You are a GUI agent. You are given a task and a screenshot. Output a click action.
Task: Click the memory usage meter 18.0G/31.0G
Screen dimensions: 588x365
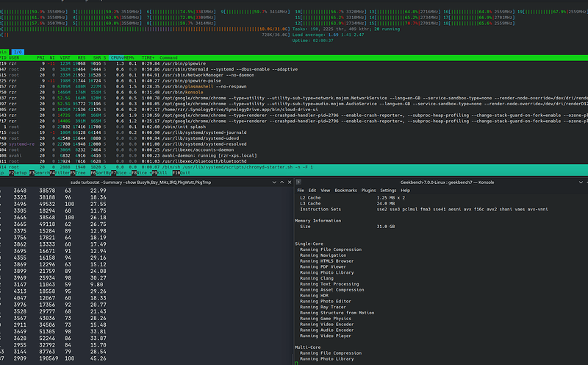point(145,29)
